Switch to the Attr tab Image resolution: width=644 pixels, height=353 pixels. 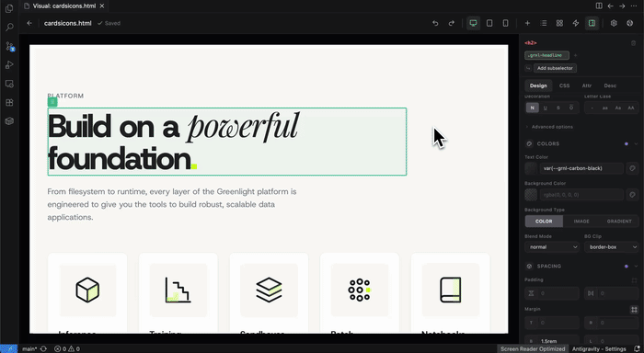[x=587, y=85]
